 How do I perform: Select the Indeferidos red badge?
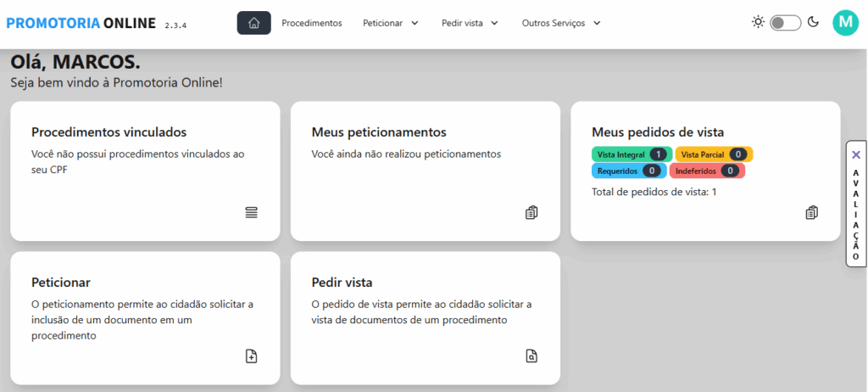[707, 171]
